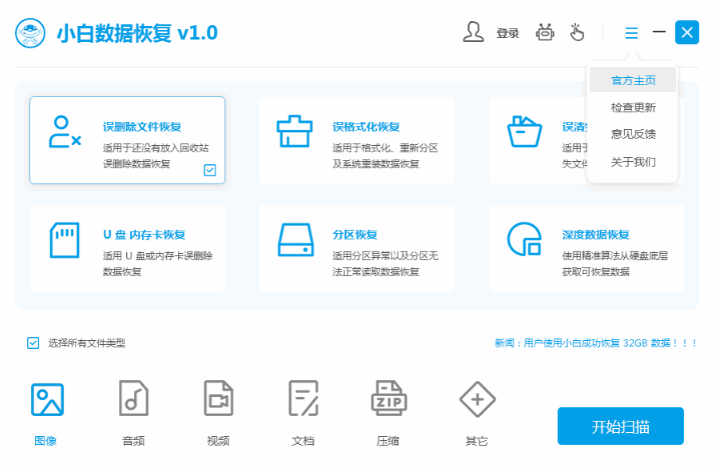Click the hand pointer icon in header
The width and height of the screenshot is (713, 469).
click(577, 32)
